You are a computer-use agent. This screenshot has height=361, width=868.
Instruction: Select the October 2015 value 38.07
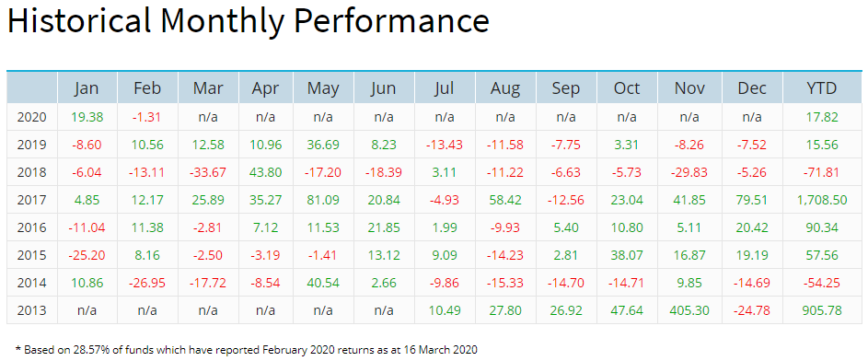coord(629,255)
